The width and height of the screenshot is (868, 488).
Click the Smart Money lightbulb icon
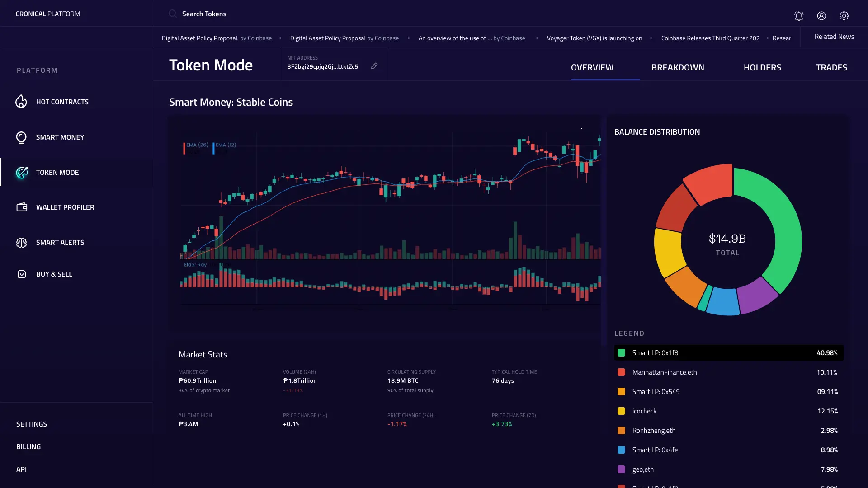(21, 137)
